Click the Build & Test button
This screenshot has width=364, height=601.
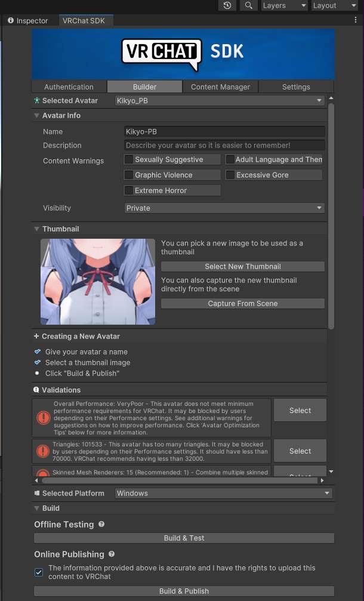[x=184, y=538]
